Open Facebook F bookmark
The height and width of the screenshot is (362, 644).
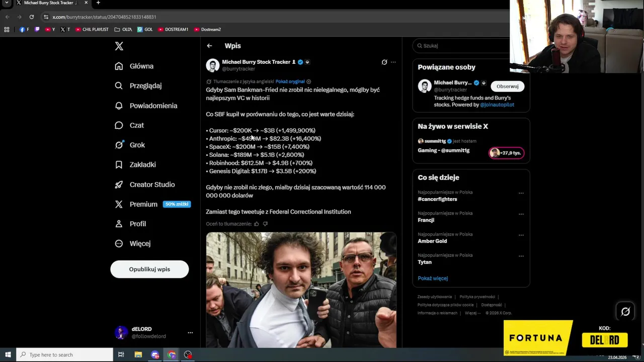[24, 29]
